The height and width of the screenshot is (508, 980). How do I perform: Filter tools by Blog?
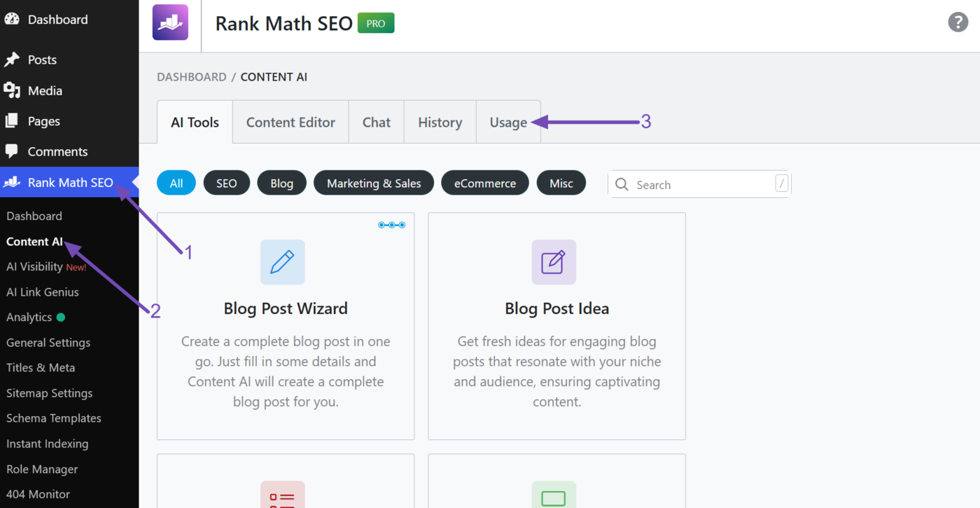point(282,183)
